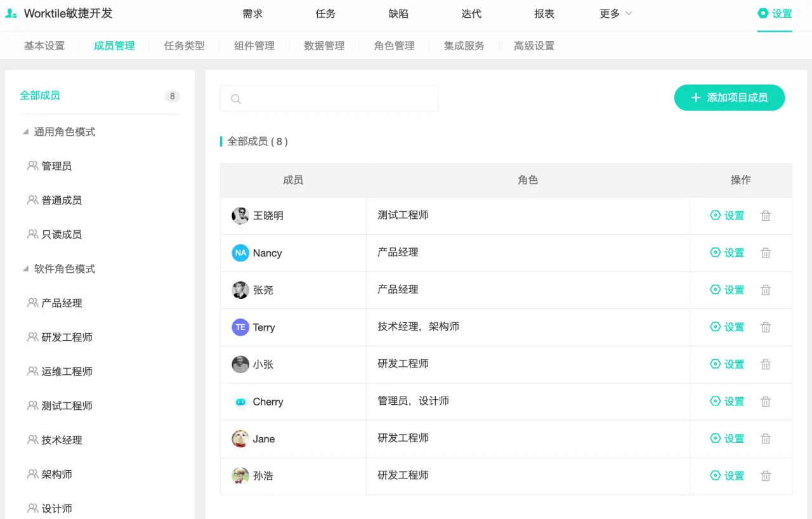This screenshot has height=519, width=812.
Task: Click the Worktile project logo icon
Action: tap(11, 13)
